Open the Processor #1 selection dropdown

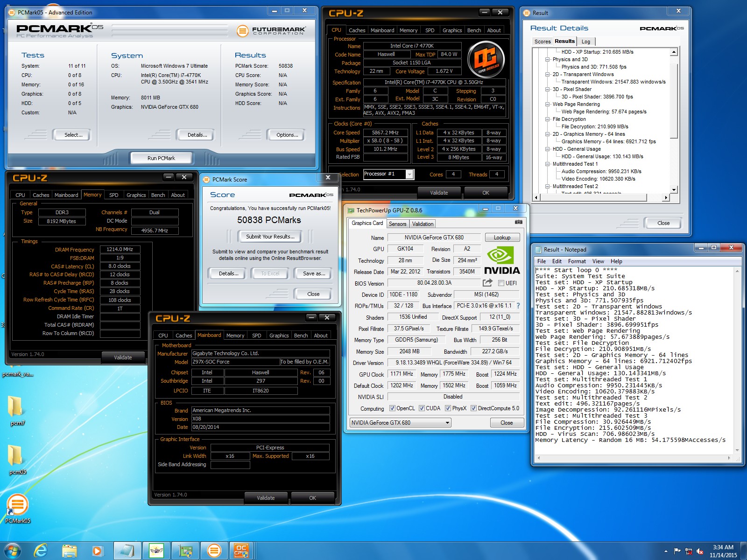click(388, 174)
